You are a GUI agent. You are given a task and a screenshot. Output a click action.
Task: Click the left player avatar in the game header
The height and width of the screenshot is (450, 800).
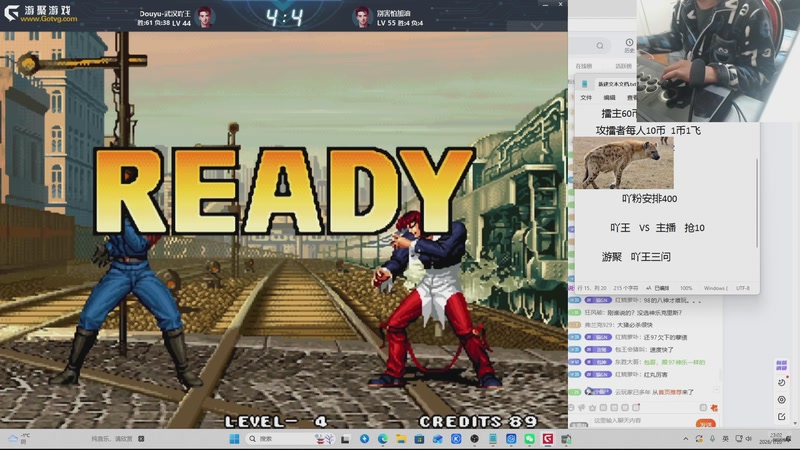coord(205,18)
